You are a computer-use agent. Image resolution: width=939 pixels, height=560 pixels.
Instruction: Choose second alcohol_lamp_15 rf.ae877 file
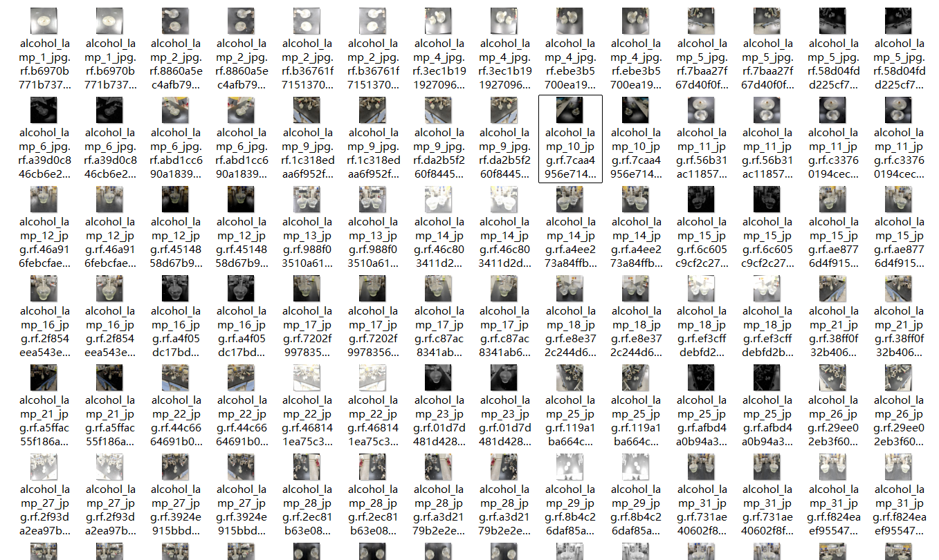[x=899, y=228]
